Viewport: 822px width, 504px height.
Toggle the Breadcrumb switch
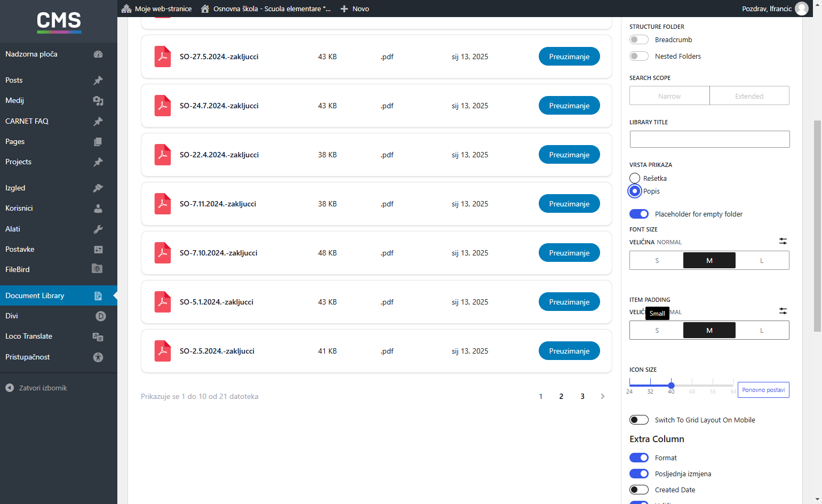(639, 39)
